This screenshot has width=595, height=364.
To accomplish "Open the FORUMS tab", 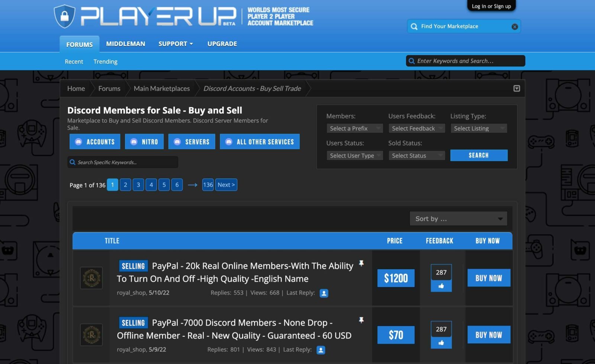I will pos(80,44).
